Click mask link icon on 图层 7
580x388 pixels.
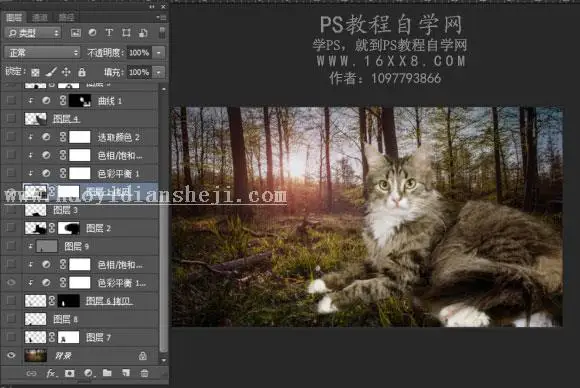coord(52,337)
